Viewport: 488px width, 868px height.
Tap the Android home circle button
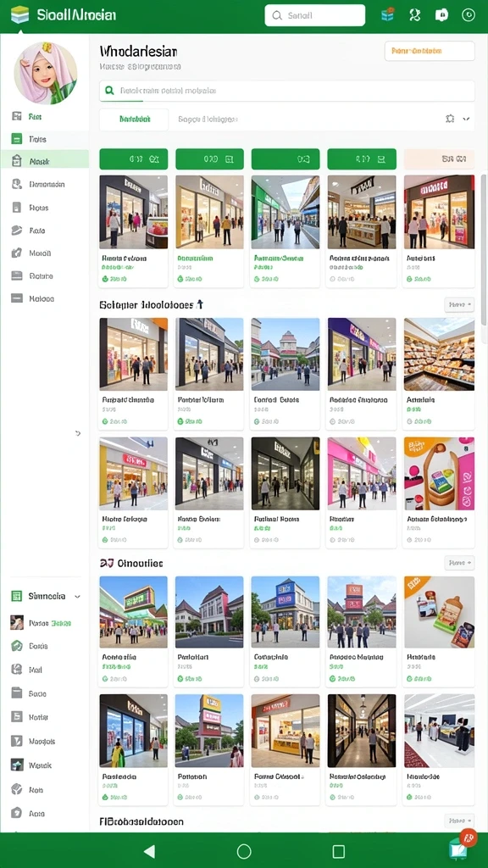244,851
